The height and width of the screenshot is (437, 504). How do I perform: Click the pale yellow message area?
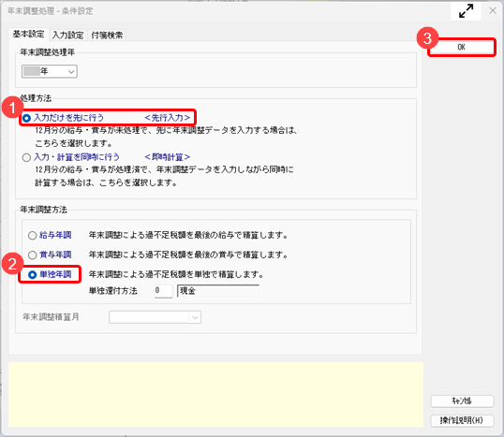coord(215,395)
